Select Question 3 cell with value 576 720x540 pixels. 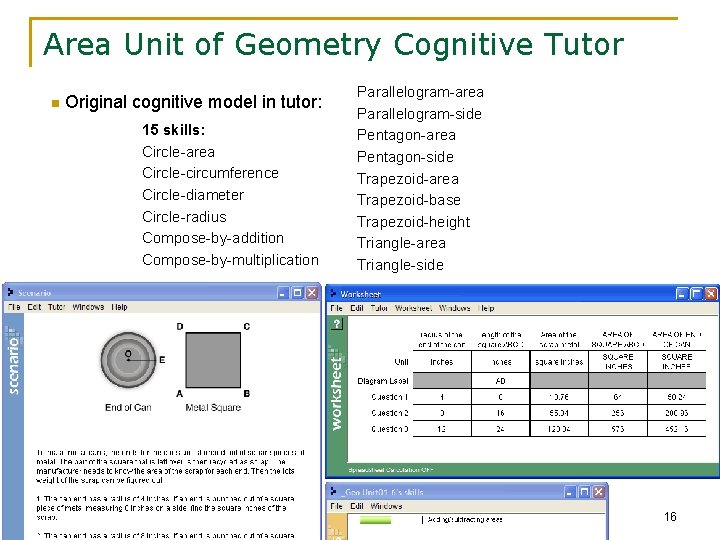pyautogui.click(x=618, y=429)
